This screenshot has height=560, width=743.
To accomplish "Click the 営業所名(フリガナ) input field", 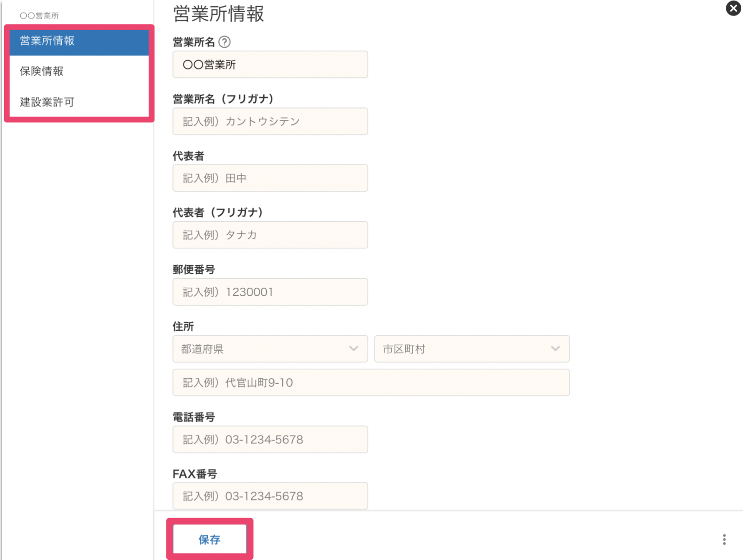I will tap(270, 121).
